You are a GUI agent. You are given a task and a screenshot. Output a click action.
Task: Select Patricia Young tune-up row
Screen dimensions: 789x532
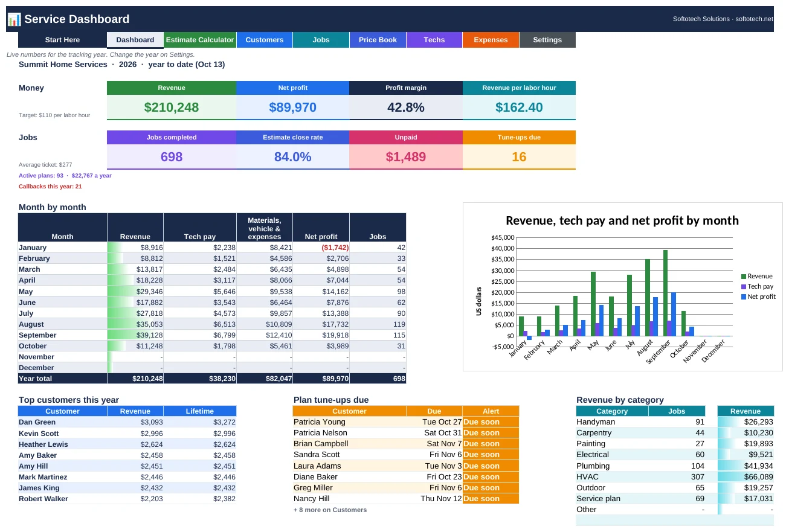406,422
